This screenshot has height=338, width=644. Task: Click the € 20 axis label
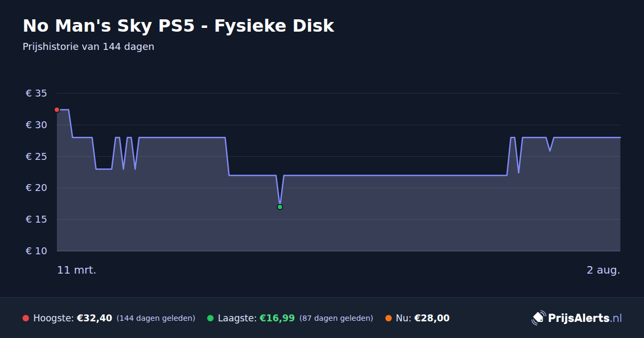(36, 188)
